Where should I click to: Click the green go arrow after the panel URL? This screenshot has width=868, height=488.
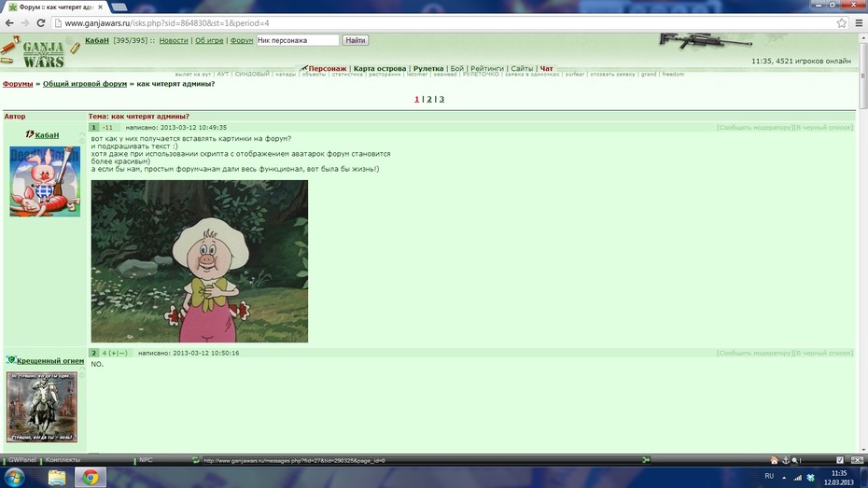pos(646,460)
